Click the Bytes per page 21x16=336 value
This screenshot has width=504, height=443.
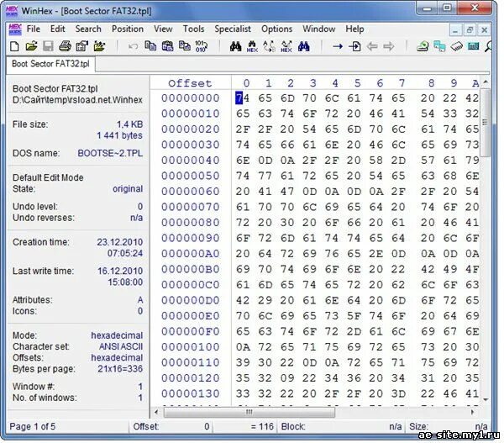[120, 369]
